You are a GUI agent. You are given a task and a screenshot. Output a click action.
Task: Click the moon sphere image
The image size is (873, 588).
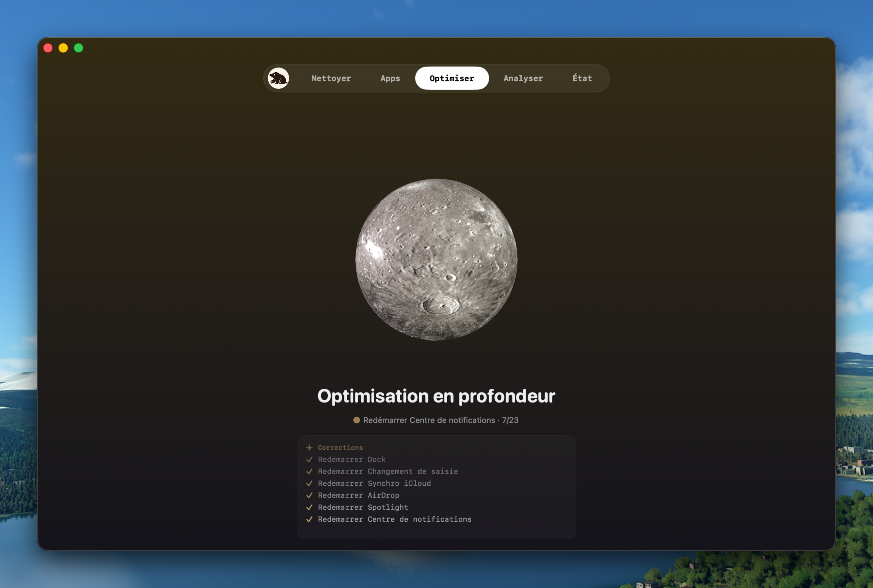coord(436,259)
